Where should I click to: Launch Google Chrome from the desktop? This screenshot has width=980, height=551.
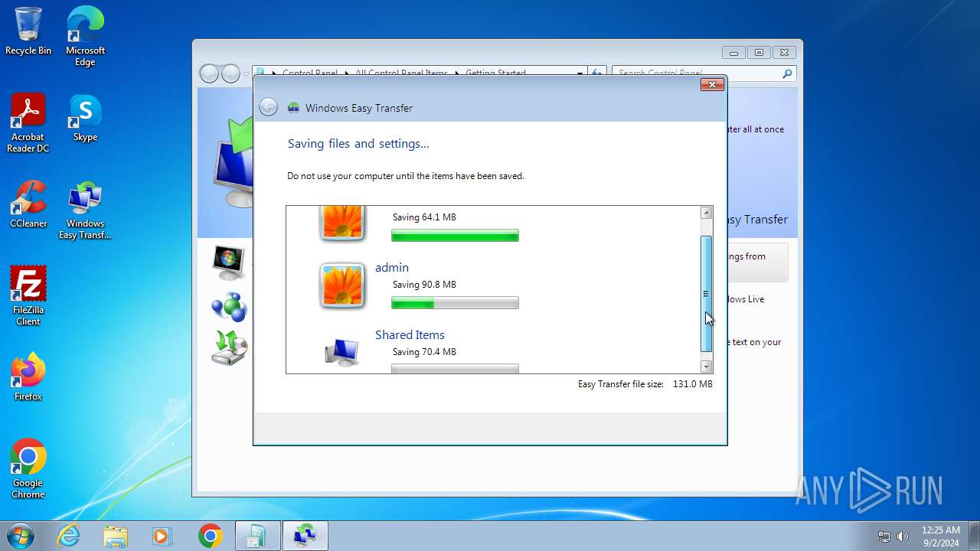(x=28, y=469)
